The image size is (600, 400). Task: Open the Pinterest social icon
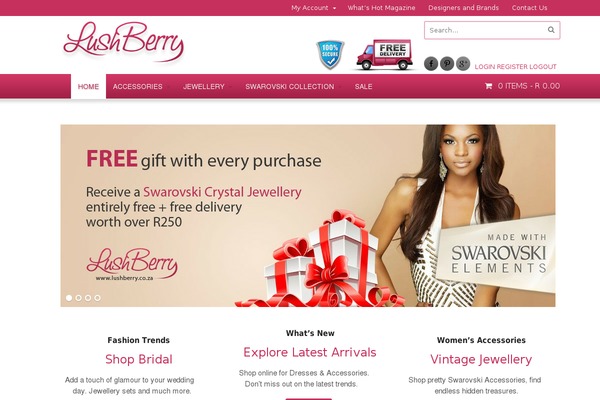[447, 64]
